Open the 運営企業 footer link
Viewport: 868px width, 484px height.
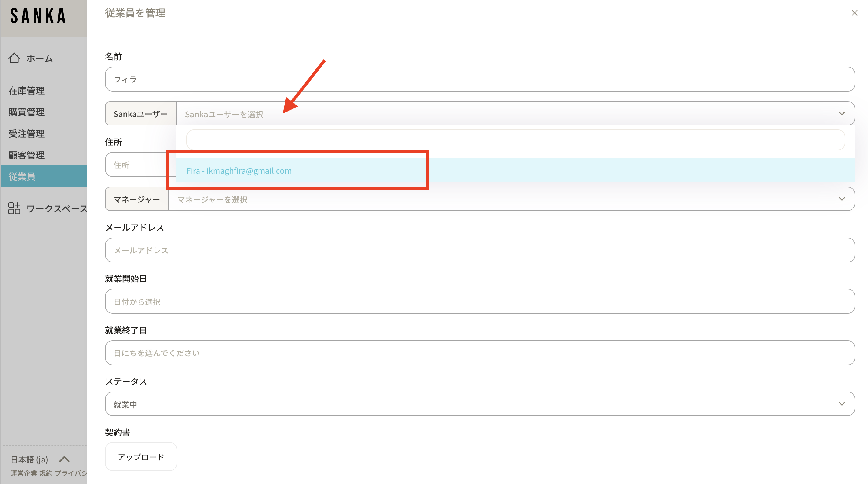(x=24, y=473)
